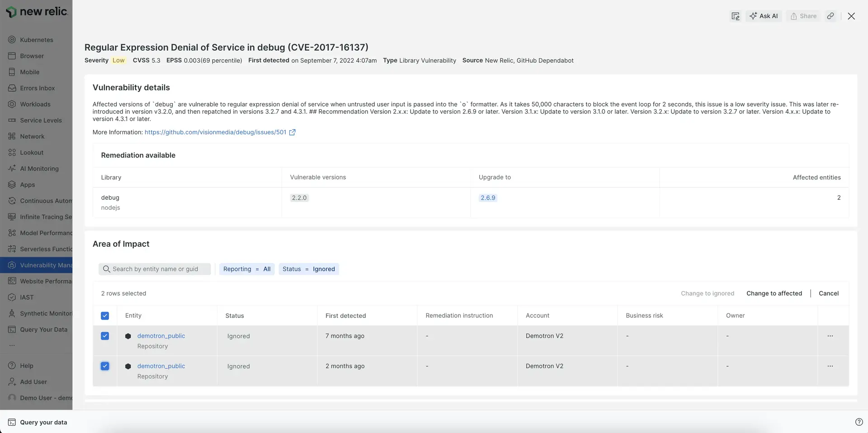Open actions menu for 2 months ago row
Image resolution: width=868 pixels, height=433 pixels.
pos(830,366)
